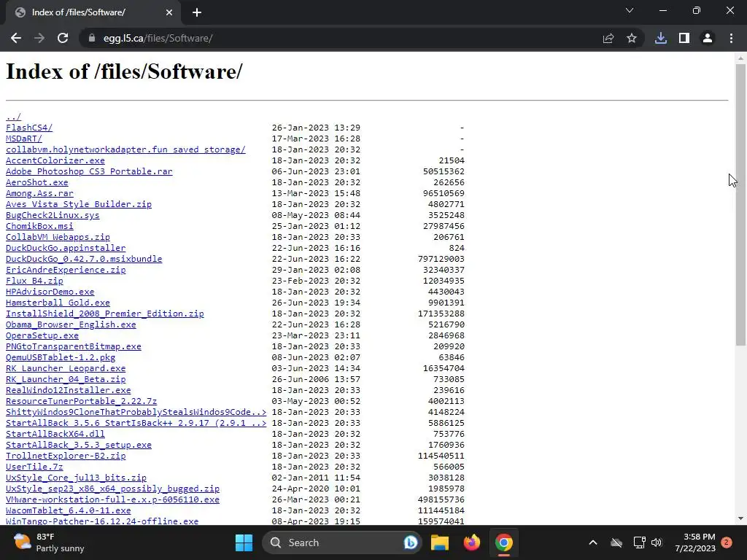Open collabvm.holynetworkadapter.fun_saved_storage/ folder
747x560 pixels.
pyautogui.click(x=125, y=149)
